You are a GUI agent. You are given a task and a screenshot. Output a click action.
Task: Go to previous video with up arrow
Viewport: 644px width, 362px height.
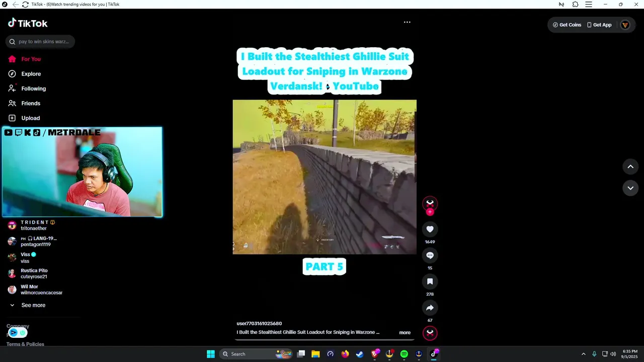630,166
